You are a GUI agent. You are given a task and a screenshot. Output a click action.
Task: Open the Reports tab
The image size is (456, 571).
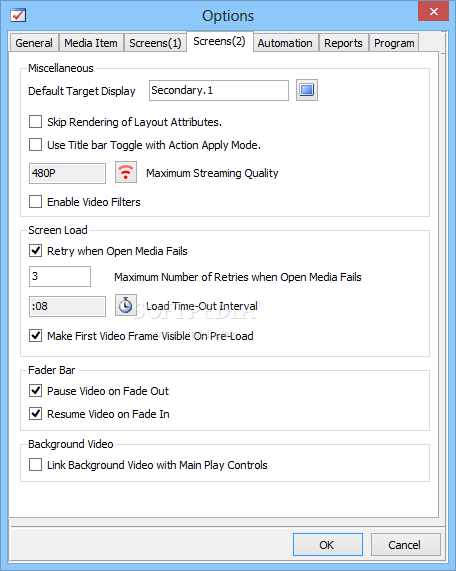tap(343, 43)
